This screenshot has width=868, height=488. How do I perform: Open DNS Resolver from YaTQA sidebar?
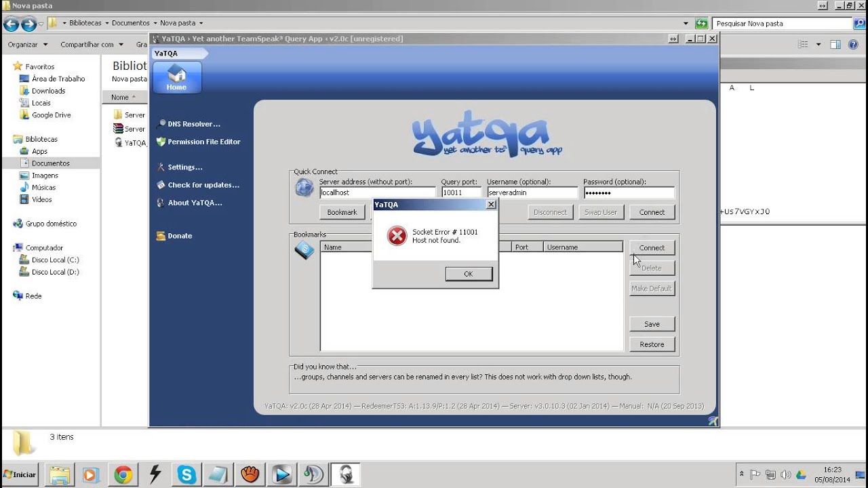[x=189, y=124]
